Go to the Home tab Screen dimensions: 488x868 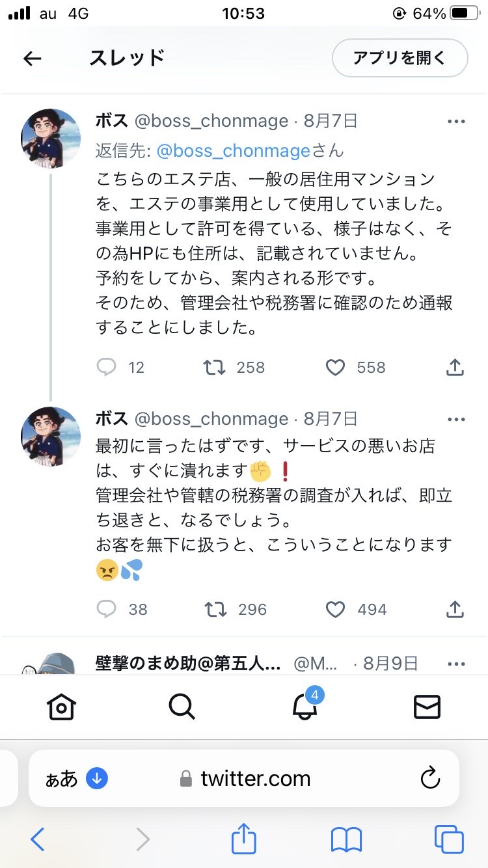[x=61, y=706]
